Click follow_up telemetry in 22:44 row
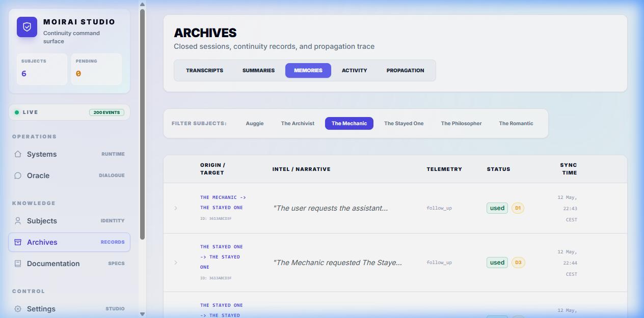The image size is (644, 318). click(x=439, y=263)
